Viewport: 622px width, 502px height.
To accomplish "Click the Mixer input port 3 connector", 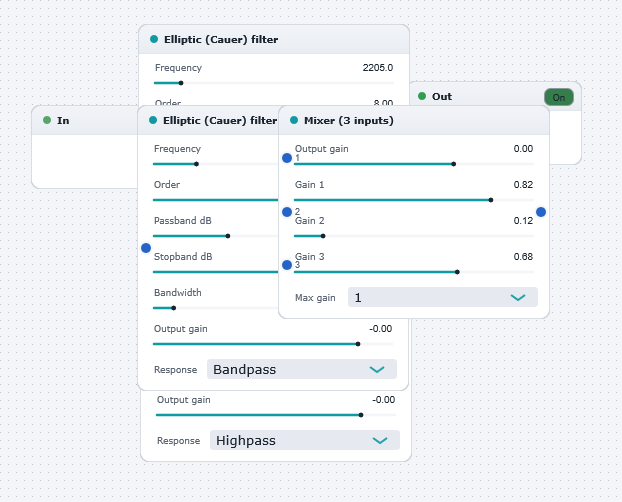I will click(287, 265).
